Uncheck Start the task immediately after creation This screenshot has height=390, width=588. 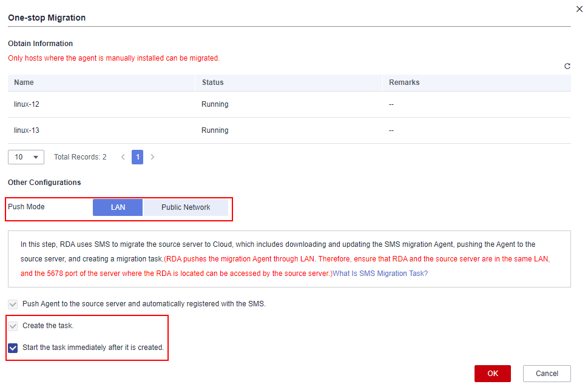(x=13, y=348)
